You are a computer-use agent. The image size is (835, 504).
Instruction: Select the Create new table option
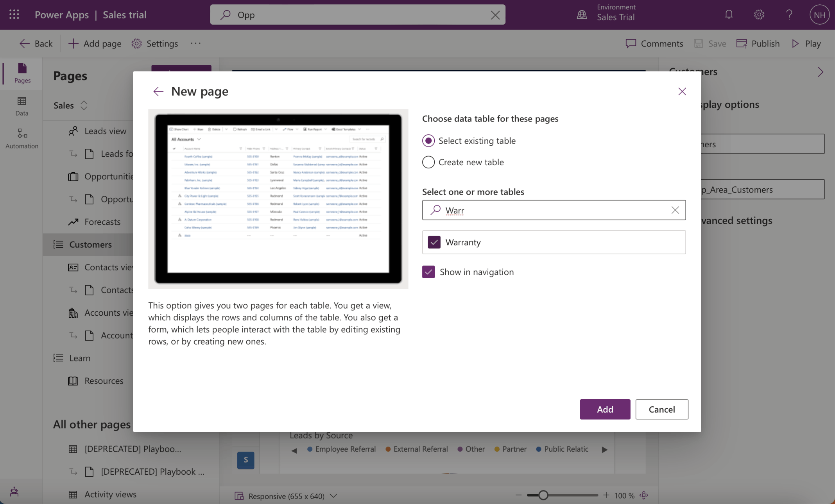click(428, 162)
